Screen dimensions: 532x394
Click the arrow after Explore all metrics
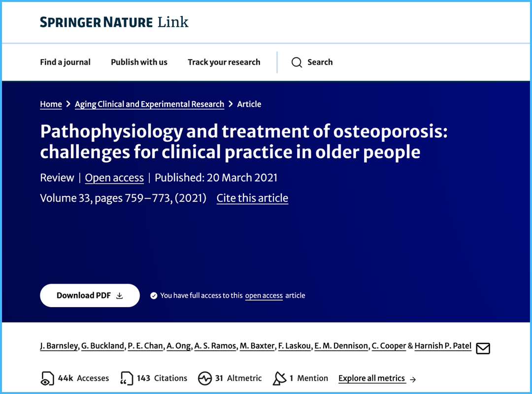(413, 379)
